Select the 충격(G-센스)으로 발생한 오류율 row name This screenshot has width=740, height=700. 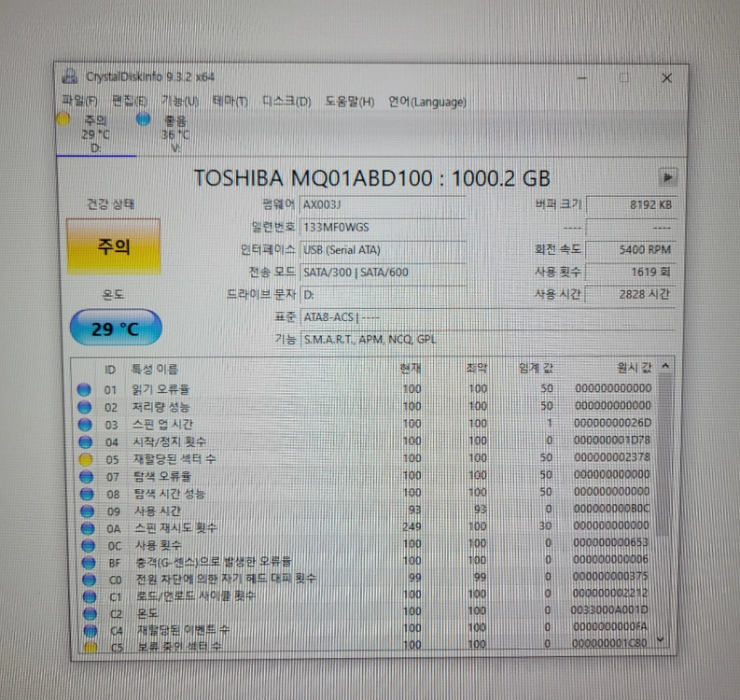pos(214,562)
